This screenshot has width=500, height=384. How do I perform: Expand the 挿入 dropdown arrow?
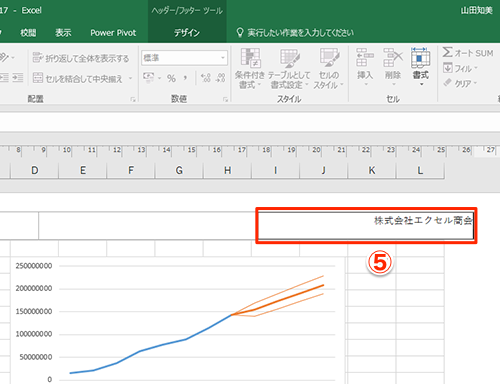point(365,85)
